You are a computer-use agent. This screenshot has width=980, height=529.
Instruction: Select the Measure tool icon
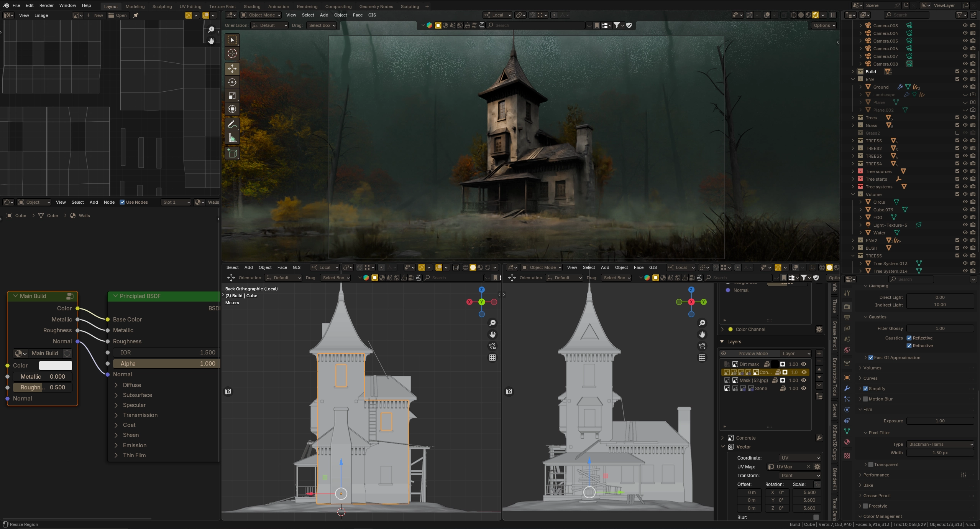(232, 138)
